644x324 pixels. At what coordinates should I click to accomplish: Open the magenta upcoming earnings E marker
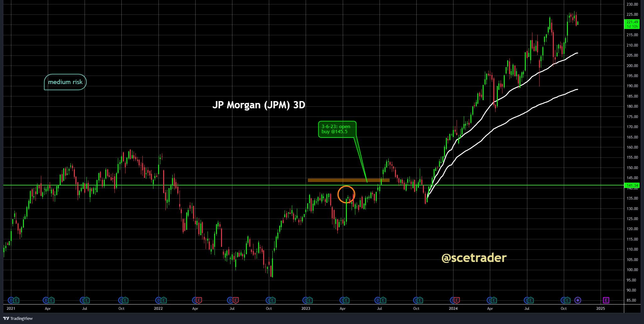[606, 300]
